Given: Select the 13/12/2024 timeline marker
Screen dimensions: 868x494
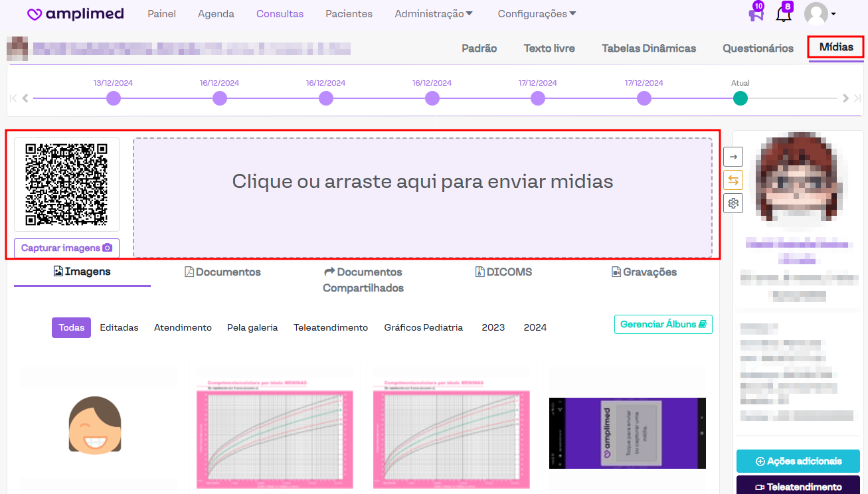Looking at the screenshot, I should click(x=114, y=98).
